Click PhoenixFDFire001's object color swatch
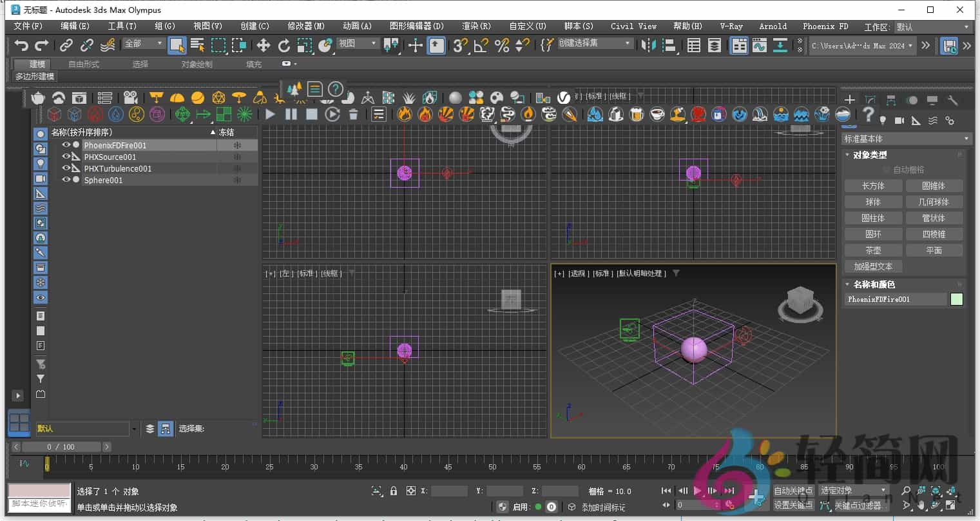 (956, 299)
